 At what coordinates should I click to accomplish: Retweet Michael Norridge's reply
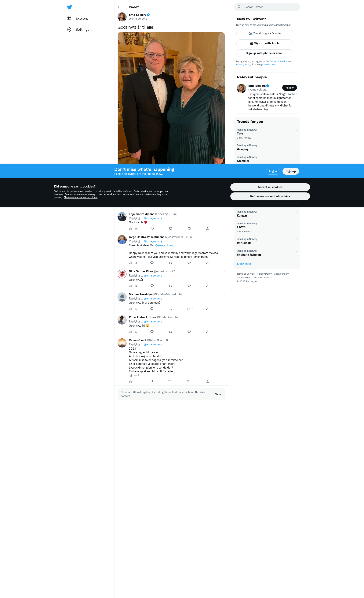coord(170,309)
